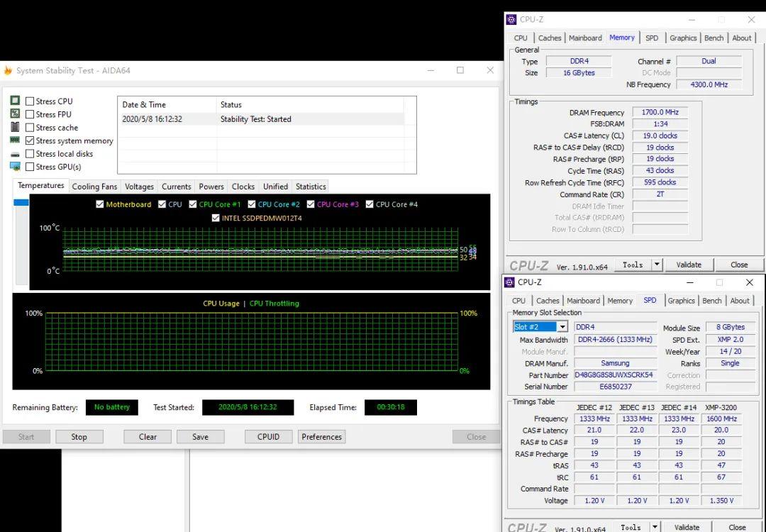Show the Unified tab

[275, 187]
